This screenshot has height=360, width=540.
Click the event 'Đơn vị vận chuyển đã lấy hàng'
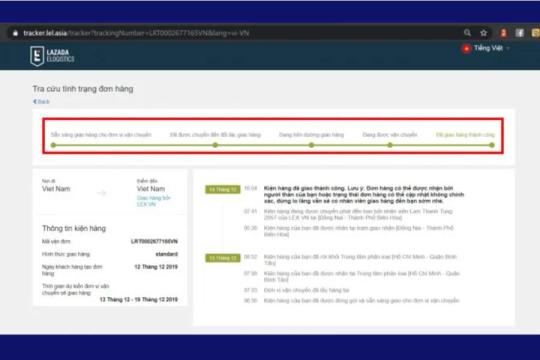[307, 290]
